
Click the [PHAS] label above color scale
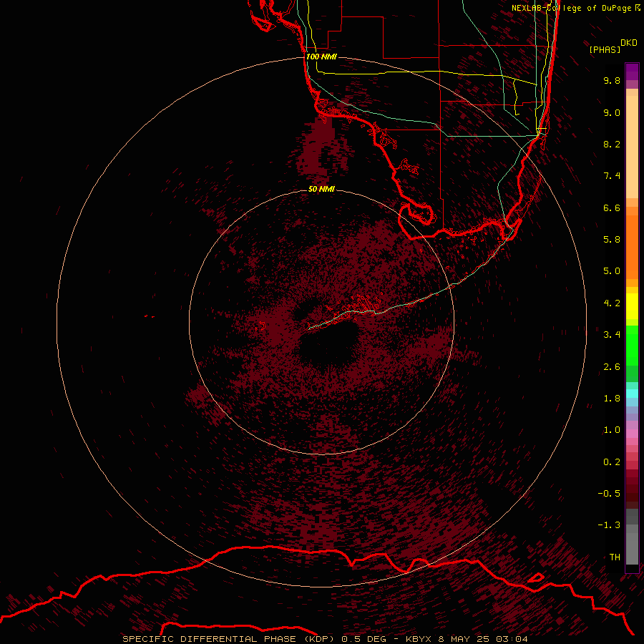[x=605, y=49]
